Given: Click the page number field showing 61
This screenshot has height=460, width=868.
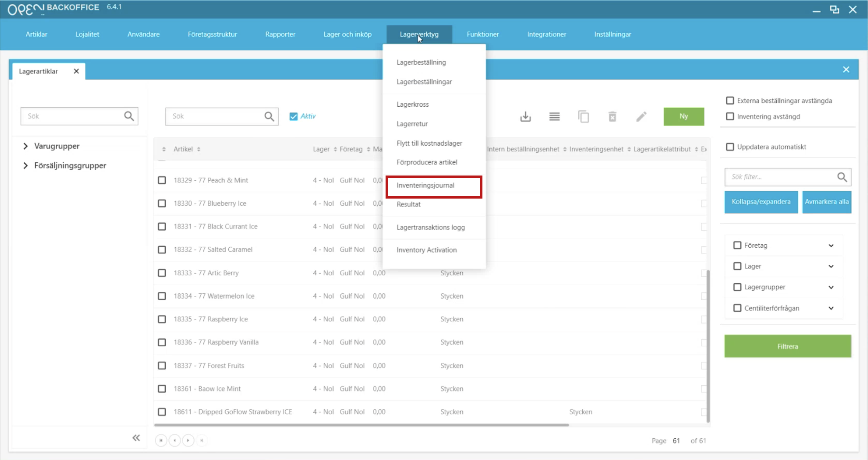Looking at the screenshot, I should [676, 441].
